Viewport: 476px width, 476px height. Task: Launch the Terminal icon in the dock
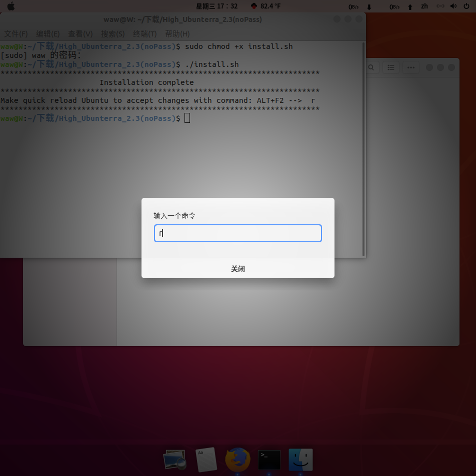269,460
